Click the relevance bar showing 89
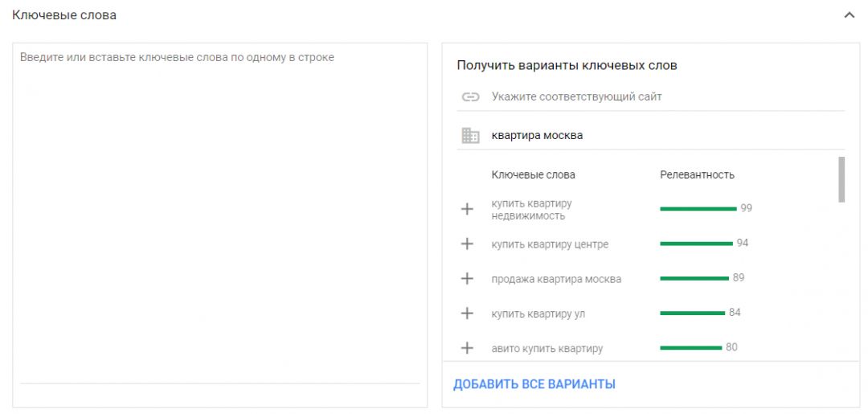Screen dimensions: 868x414 pyautogui.click(x=694, y=278)
